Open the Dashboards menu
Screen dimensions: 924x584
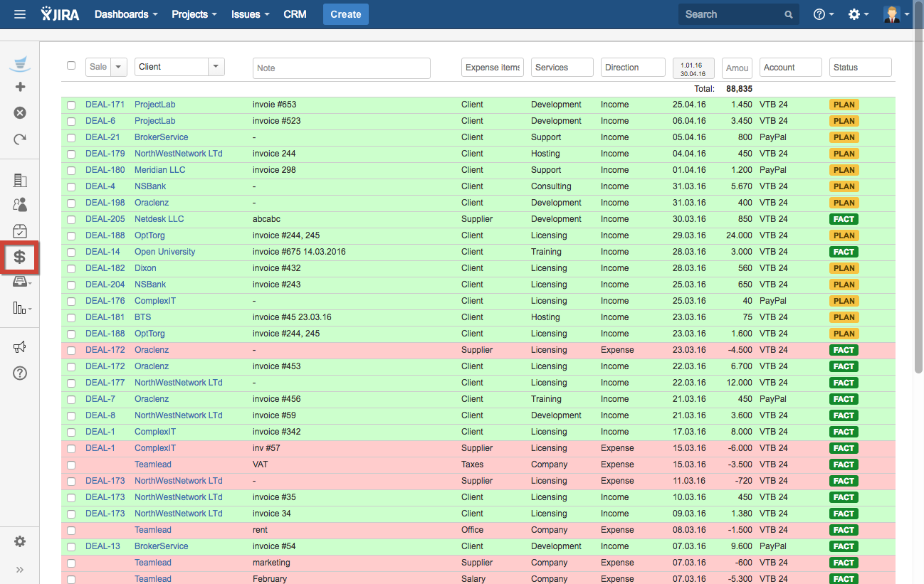coord(125,14)
